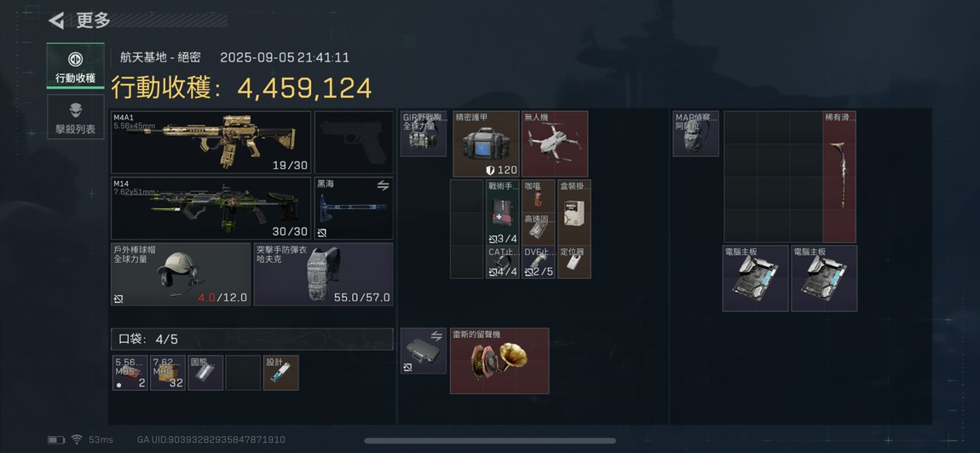980x453 pixels.
Task: Select the 突擊手防彈衣 armor vest
Action: [324, 274]
